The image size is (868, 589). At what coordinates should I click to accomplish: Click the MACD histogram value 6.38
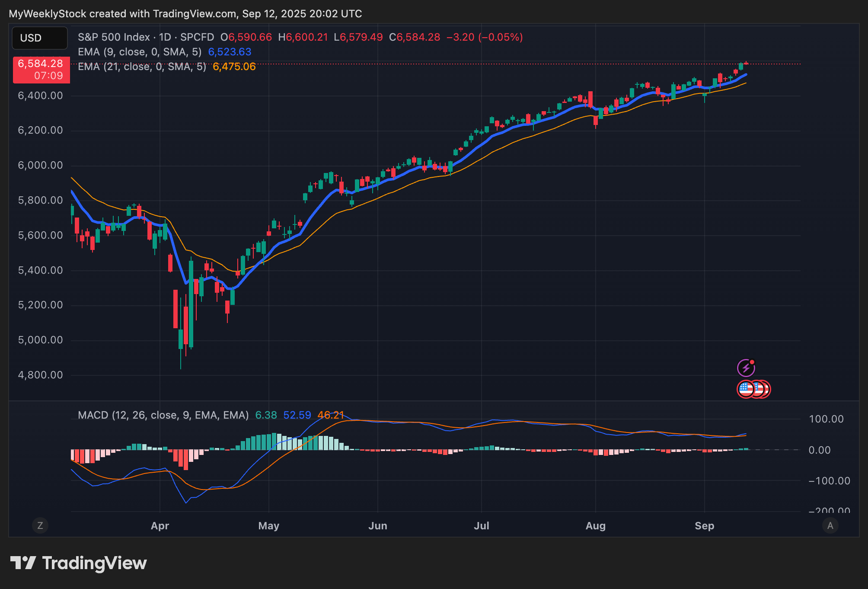[x=266, y=415]
